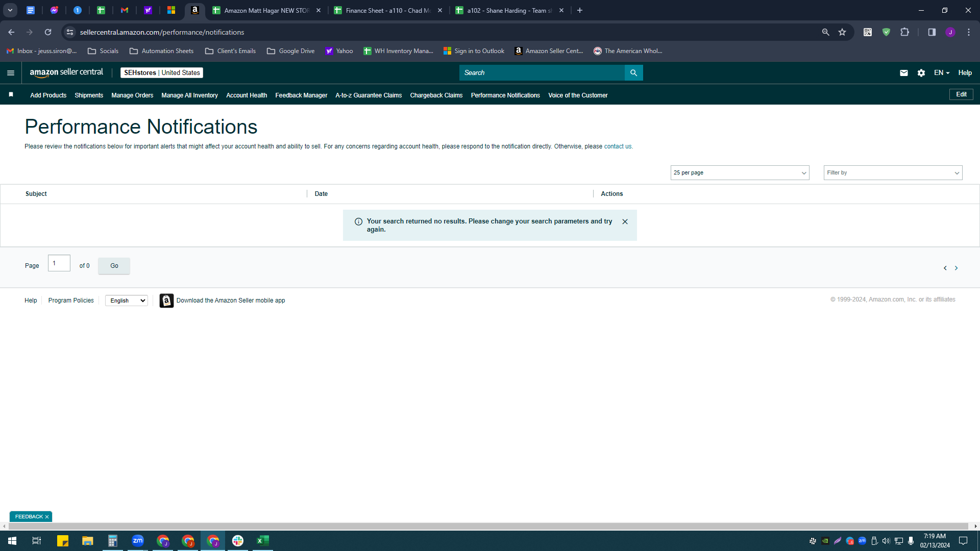The width and height of the screenshot is (980, 551).
Task: Open File Explorer from the taskbar
Action: 88,541
